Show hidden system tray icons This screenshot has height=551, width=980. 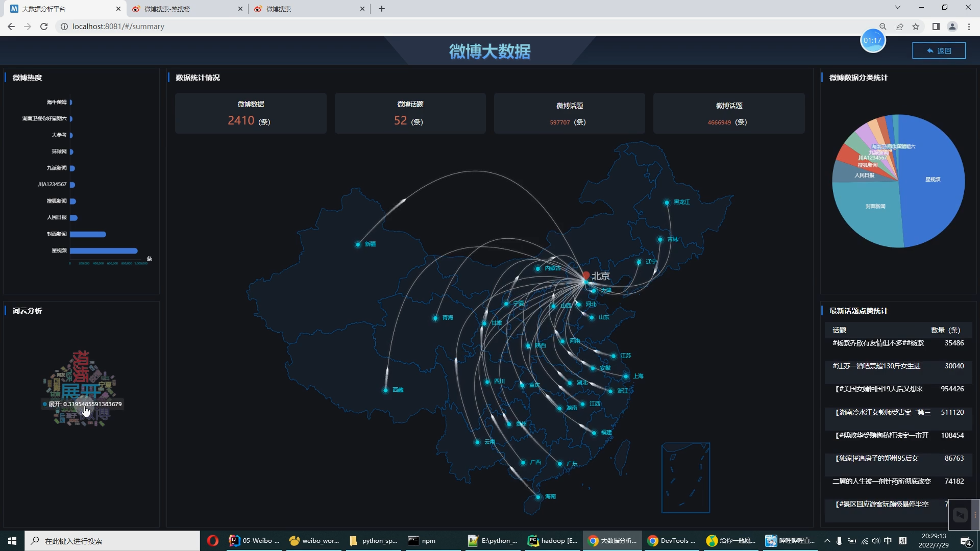click(x=827, y=541)
